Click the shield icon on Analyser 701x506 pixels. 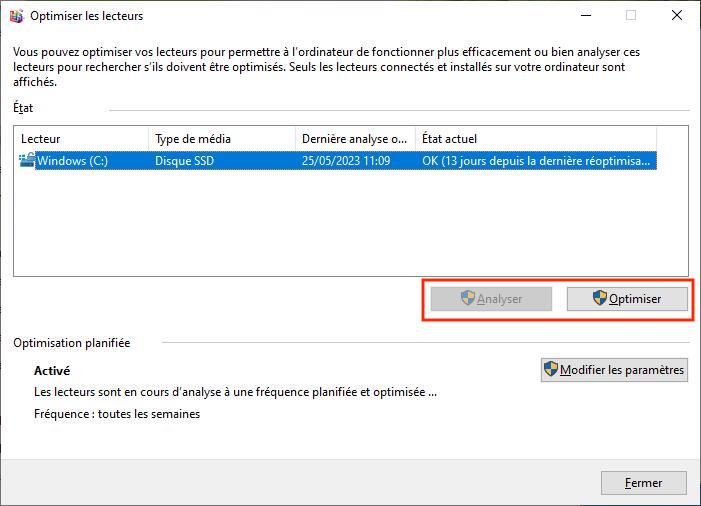[467, 298]
